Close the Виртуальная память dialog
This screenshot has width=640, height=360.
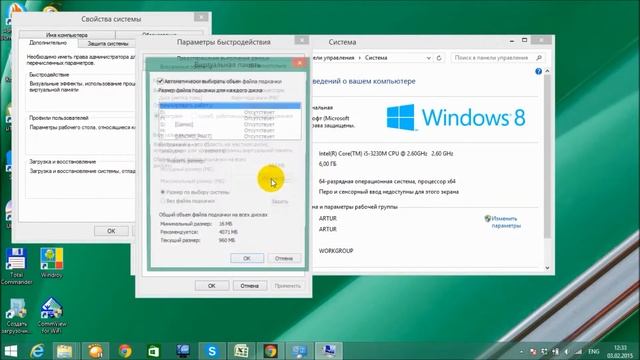pos(300,62)
